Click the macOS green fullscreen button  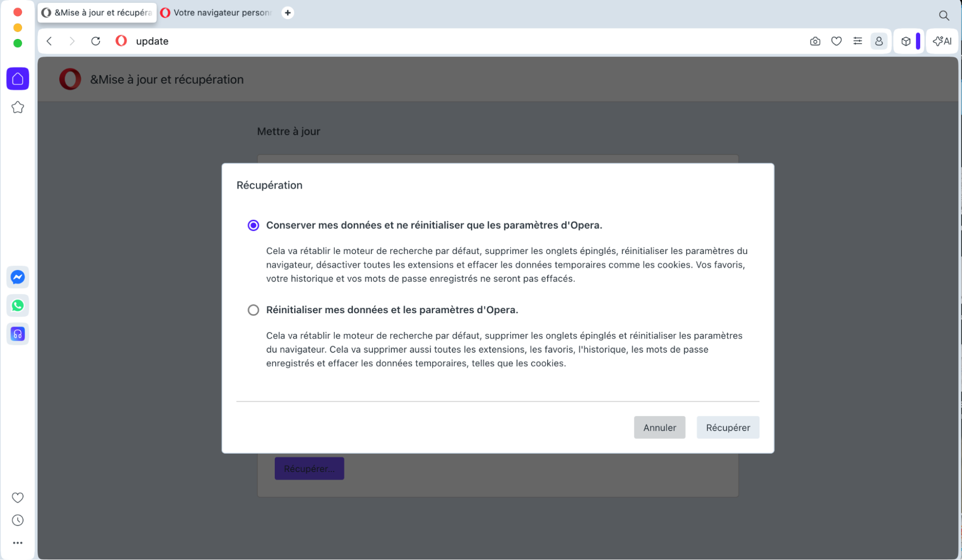point(18,43)
